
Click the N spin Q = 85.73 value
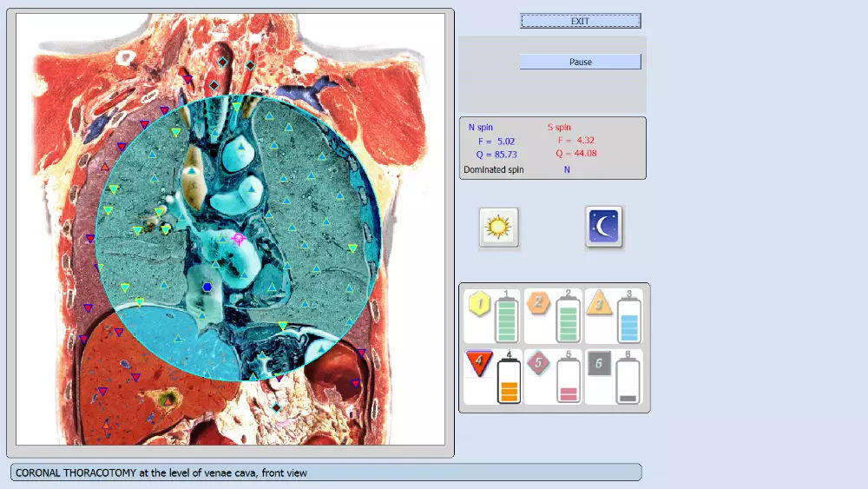496,155
